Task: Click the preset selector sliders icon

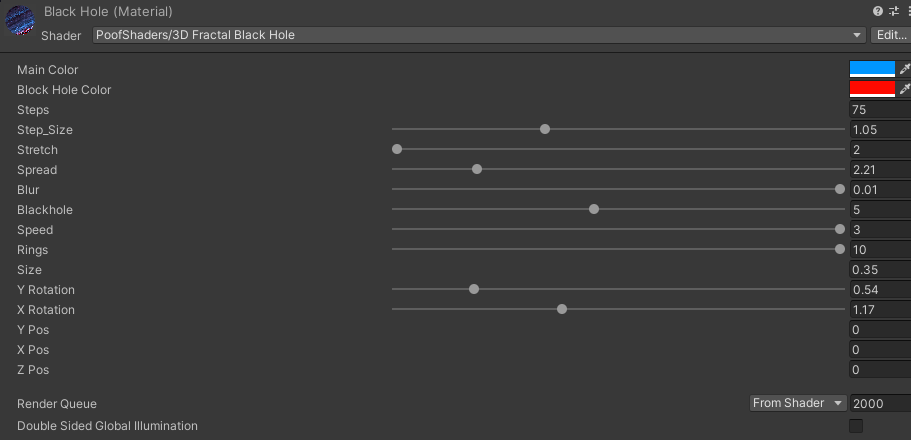Action: 893,11
